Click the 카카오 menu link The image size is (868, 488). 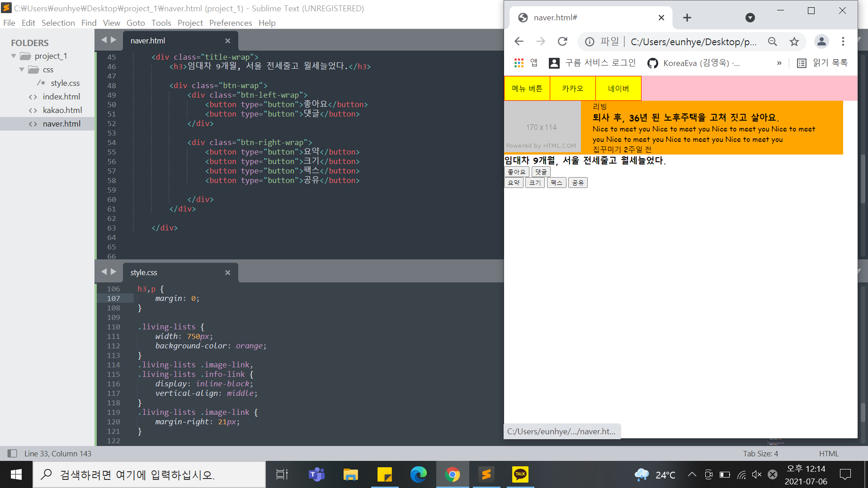coord(572,89)
